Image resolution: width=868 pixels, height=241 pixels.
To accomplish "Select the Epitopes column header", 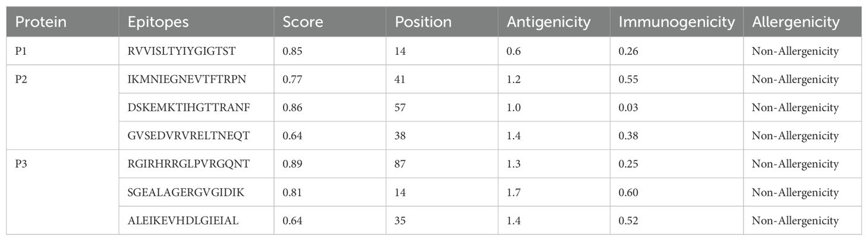I will pos(158,22).
